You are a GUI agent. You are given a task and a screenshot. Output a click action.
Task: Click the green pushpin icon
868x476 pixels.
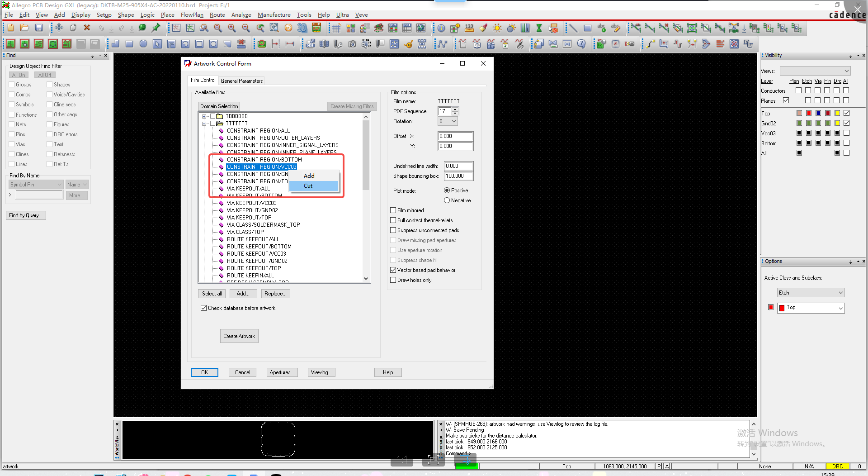click(x=156, y=28)
